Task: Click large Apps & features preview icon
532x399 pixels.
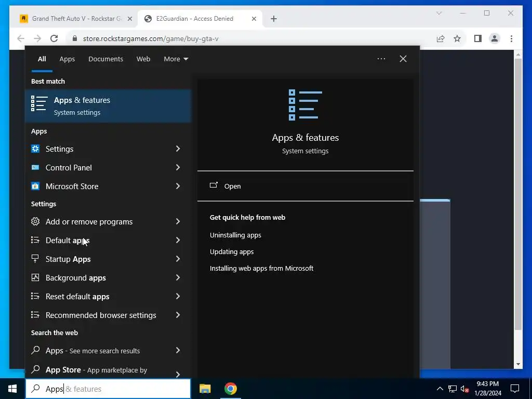Action: click(305, 105)
